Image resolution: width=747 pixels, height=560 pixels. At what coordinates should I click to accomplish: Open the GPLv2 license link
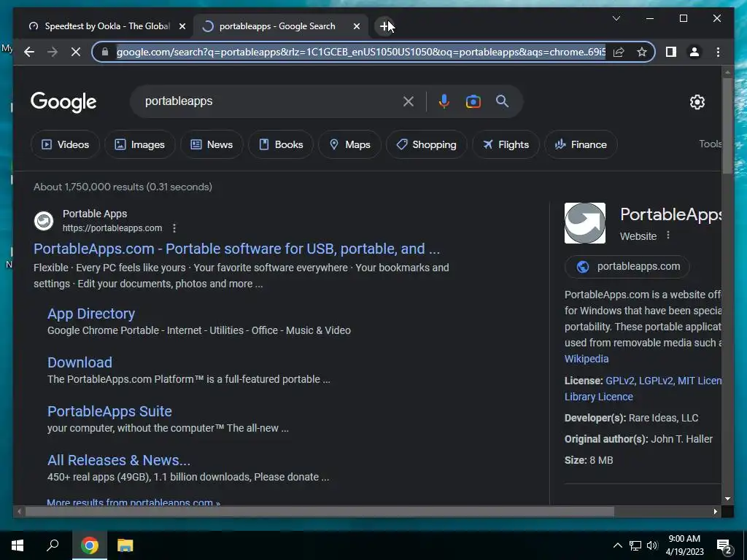620,381
